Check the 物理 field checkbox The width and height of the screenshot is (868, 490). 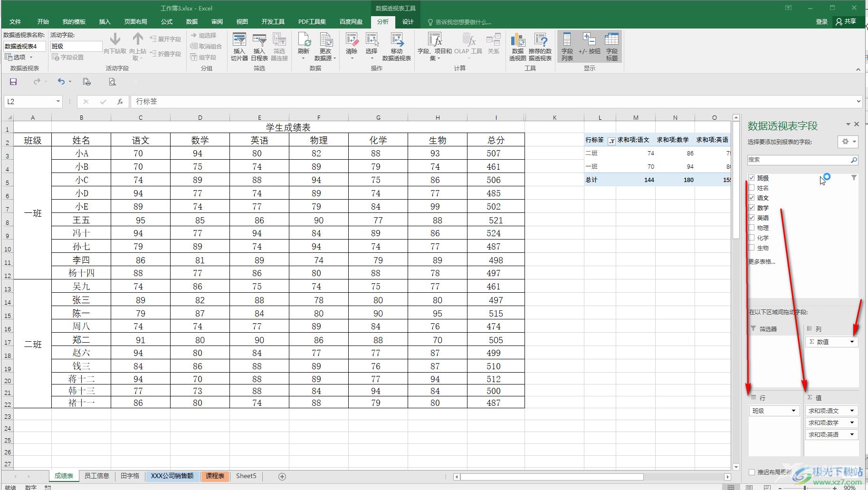[x=752, y=228]
